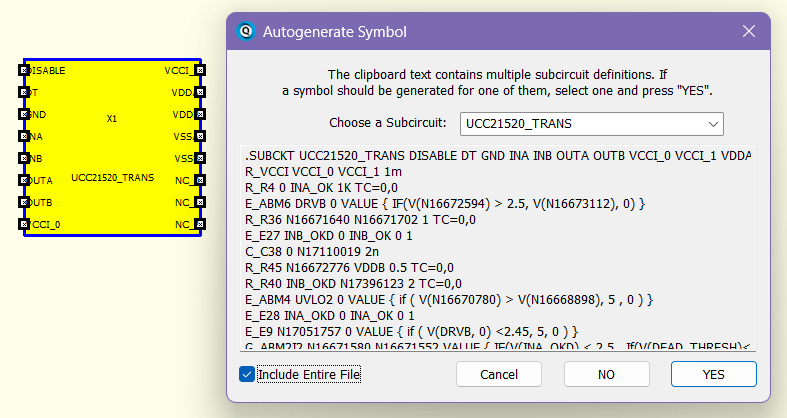Click the X1 reference label on symbol
Image resolution: width=787 pixels, height=418 pixels.
tap(112, 119)
